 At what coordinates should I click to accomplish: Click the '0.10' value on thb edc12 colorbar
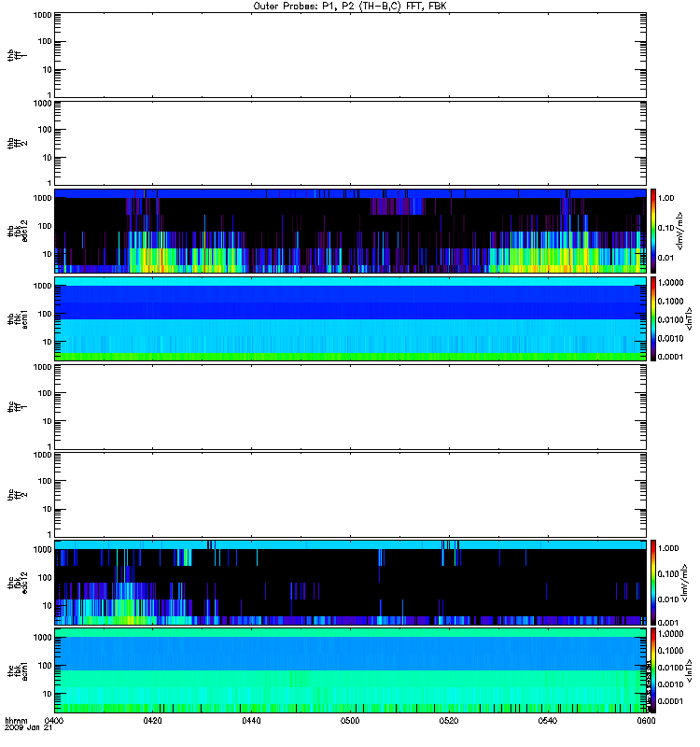click(x=665, y=228)
